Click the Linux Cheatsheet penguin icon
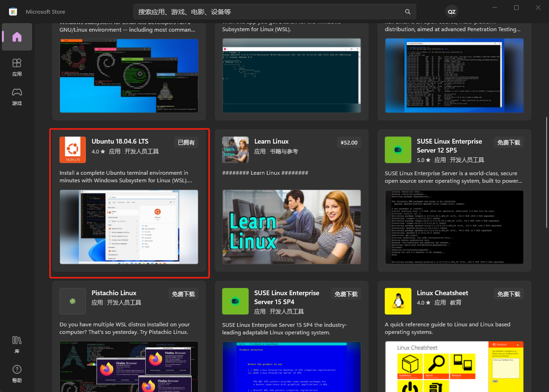The height and width of the screenshot is (392, 549). [398, 301]
